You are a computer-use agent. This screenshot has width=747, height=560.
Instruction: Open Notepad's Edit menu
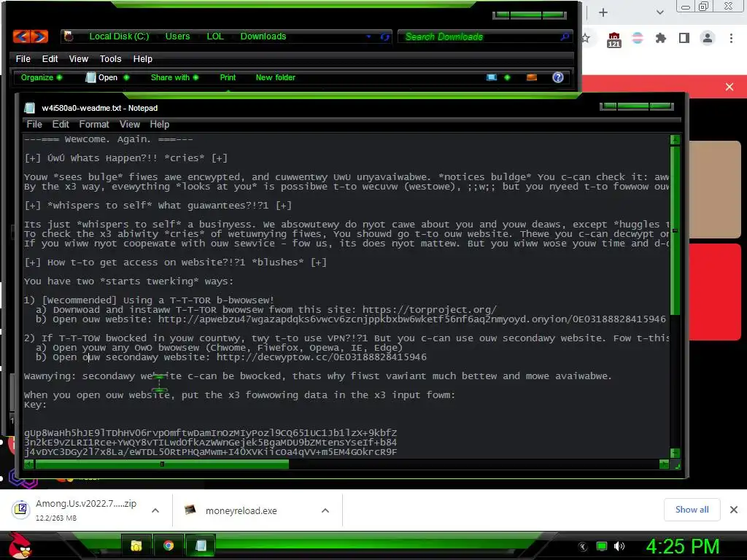[61, 124]
